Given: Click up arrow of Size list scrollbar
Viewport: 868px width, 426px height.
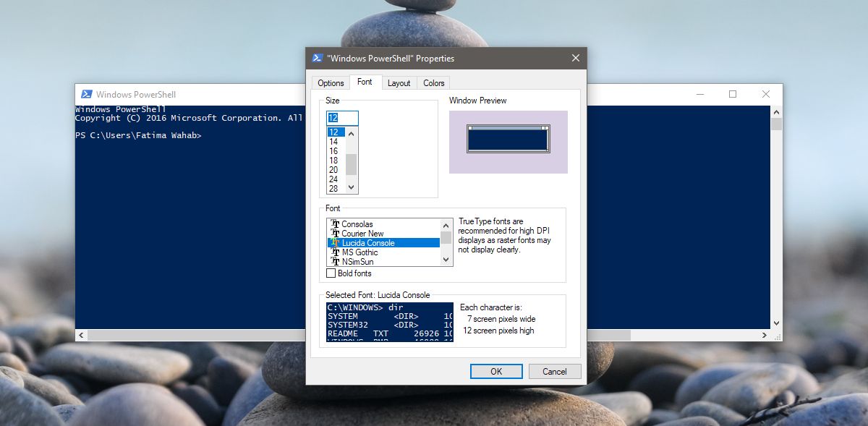Looking at the screenshot, I should point(352,133).
